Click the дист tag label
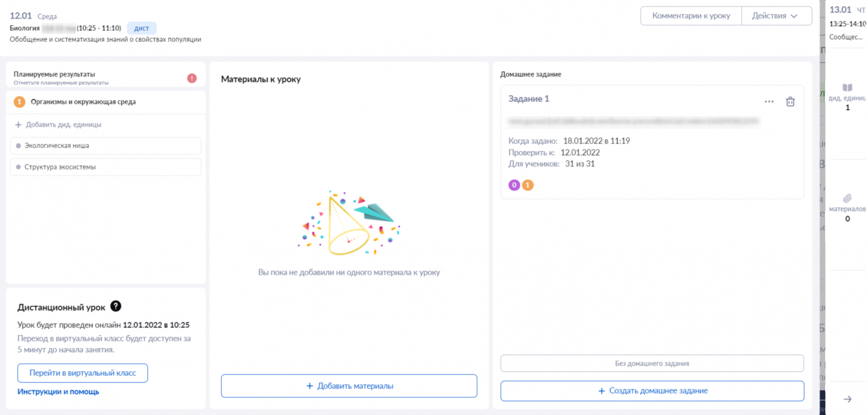 click(142, 28)
